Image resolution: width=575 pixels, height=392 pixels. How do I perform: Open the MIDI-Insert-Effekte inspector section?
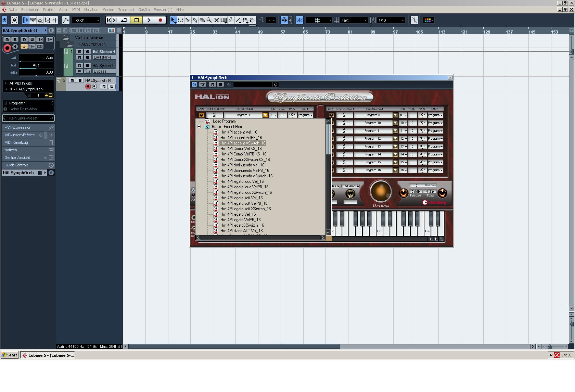28,135
